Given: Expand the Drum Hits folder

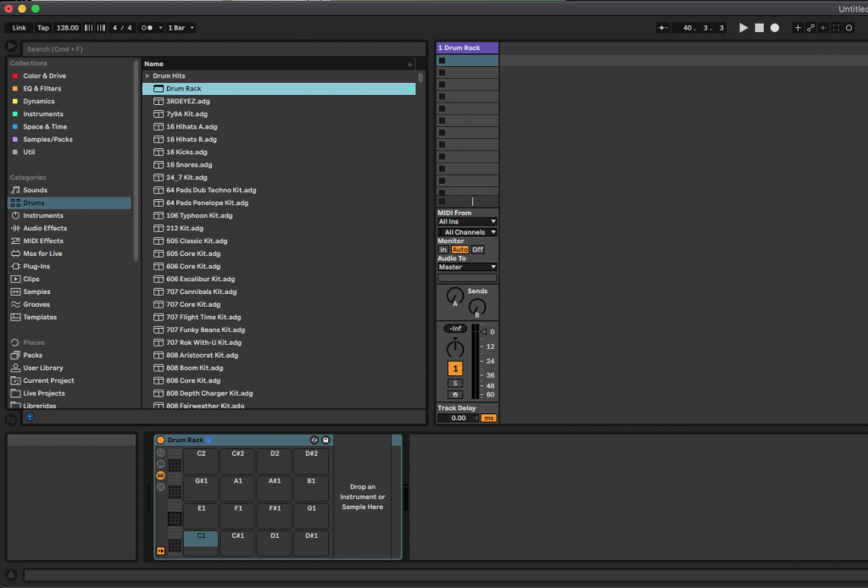Looking at the screenshot, I should click(x=147, y=75).
